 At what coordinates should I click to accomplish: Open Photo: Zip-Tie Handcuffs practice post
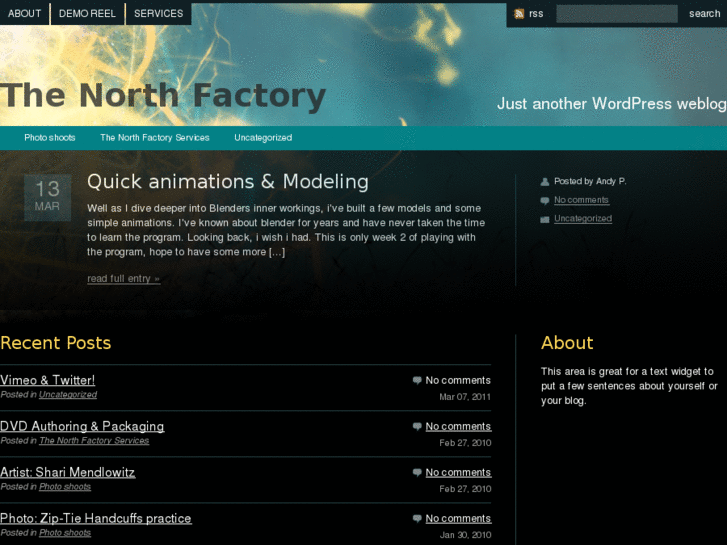pyautogui.click(x=96, y=518)
